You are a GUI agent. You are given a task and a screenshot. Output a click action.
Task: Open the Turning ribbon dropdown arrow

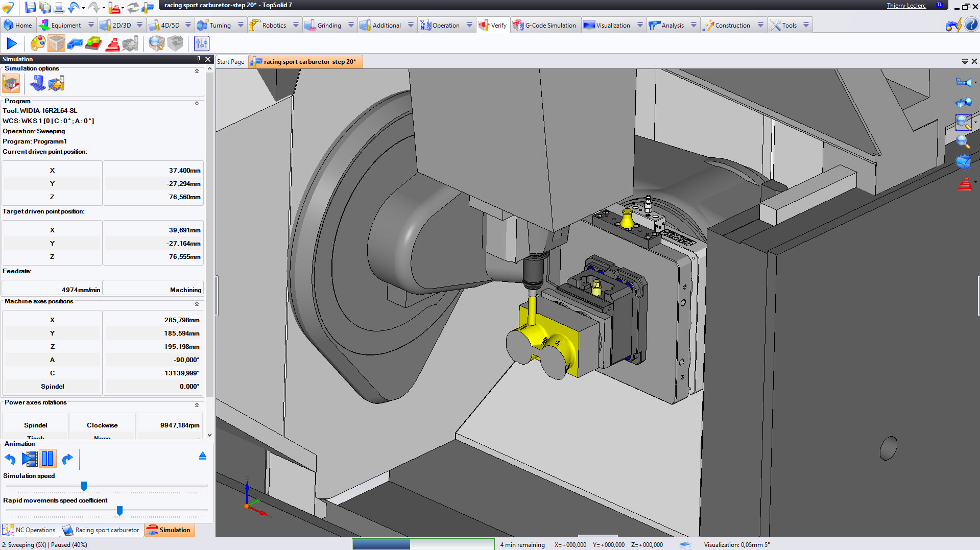click(241, 25)
